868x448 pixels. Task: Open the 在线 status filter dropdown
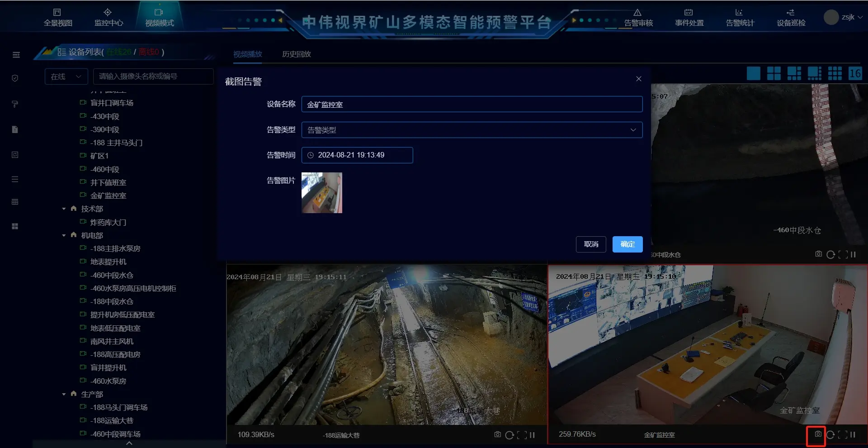point(66,76)
